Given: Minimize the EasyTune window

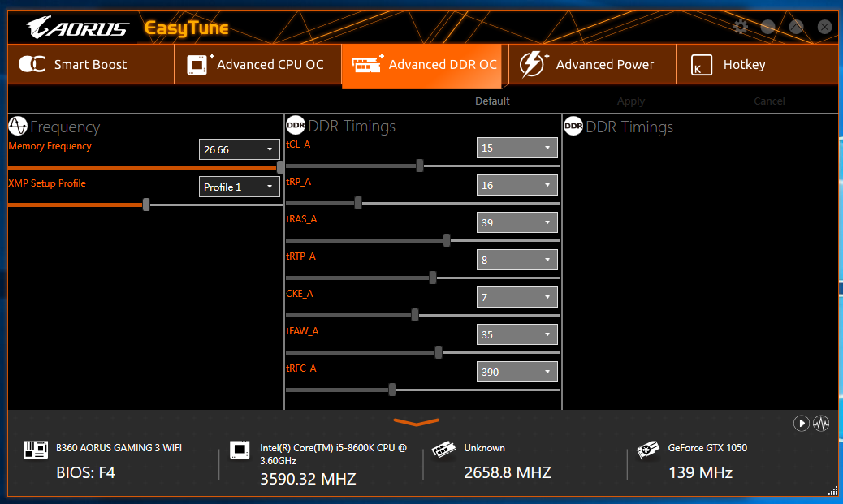Looking at the screenshot, I should click(767, 27).
